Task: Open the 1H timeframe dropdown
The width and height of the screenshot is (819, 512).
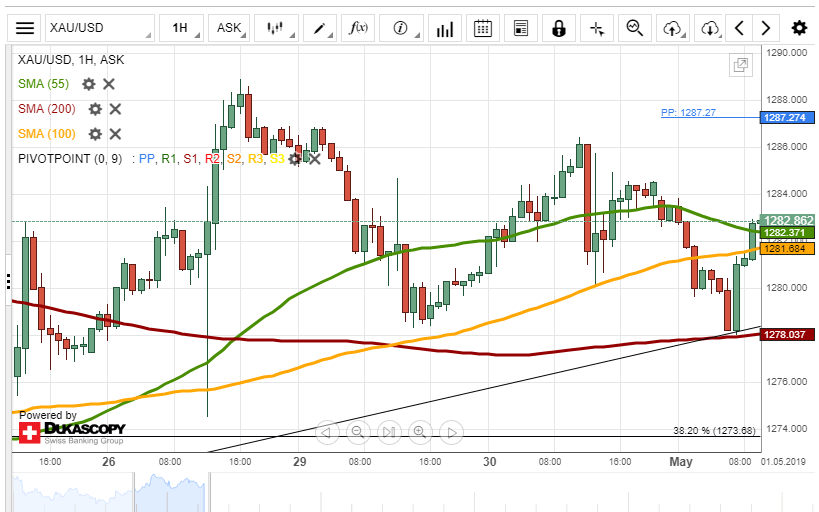Action: pyautogui.click(x=185, y=28)
